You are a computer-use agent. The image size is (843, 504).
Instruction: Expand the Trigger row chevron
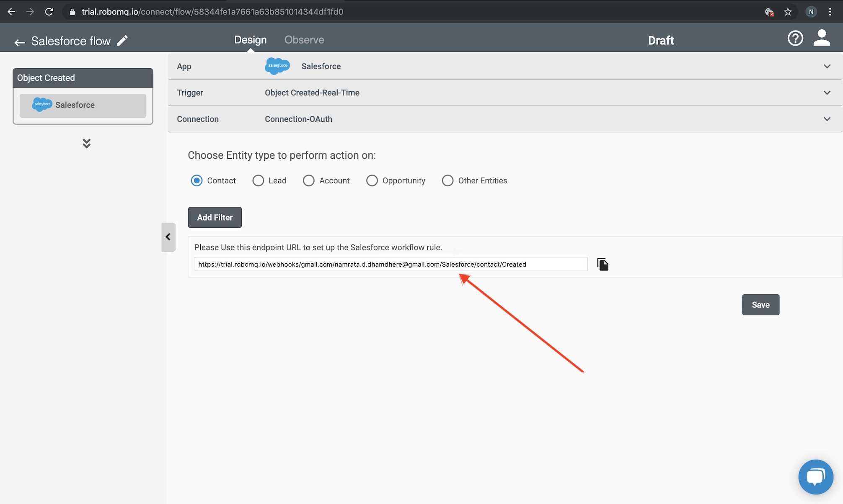click(x=827, y=93)
